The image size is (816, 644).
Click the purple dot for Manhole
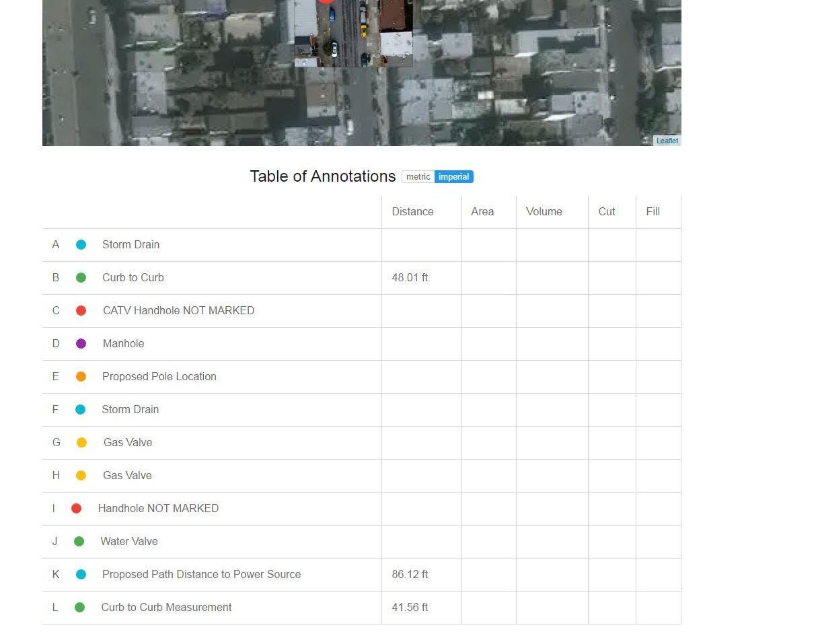(x=81, y=344)
